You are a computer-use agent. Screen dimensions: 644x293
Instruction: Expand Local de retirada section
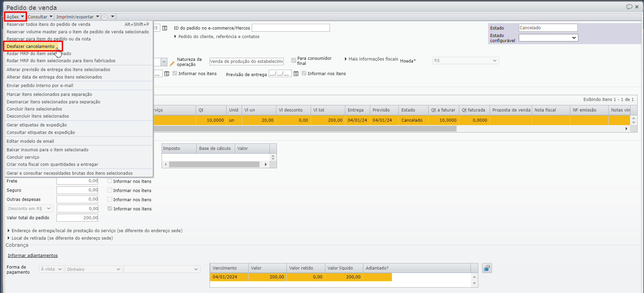pyautogui.click(x=60, y=238)
